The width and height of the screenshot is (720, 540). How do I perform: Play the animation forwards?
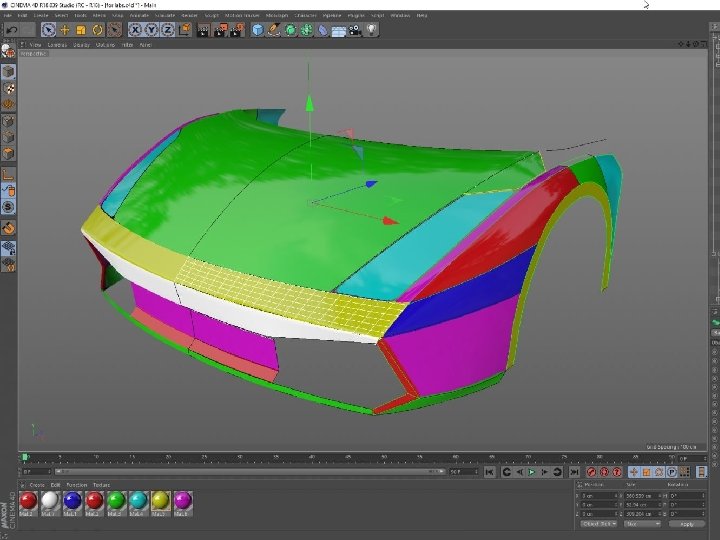(x=532, y=472)
